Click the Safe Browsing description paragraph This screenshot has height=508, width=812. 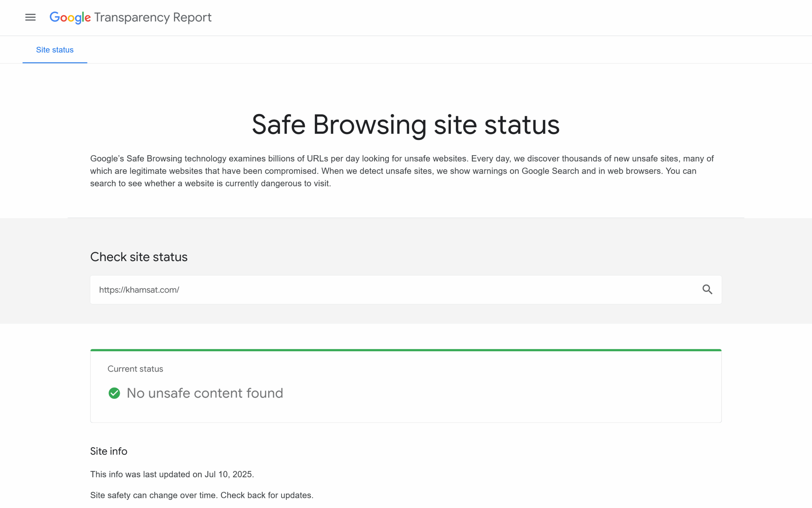point(402,171)
